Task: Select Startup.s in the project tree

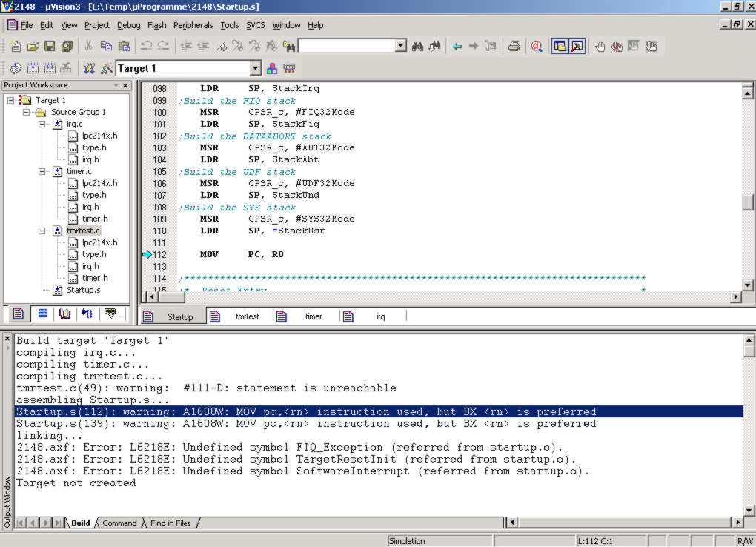Action: [x=84, y=290]
